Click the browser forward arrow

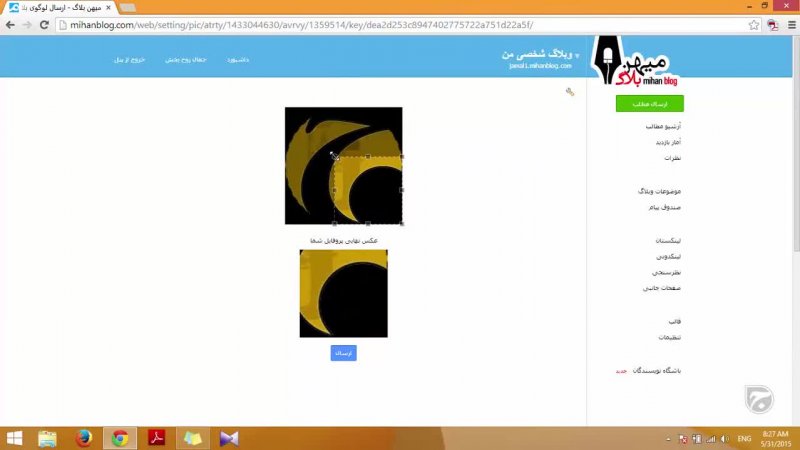[x=27, y=25]
